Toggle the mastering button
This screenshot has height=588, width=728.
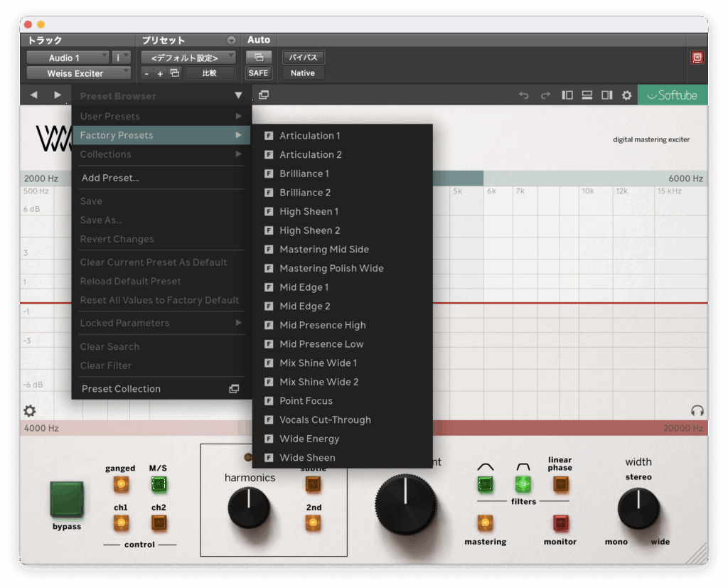click(485, 523)
